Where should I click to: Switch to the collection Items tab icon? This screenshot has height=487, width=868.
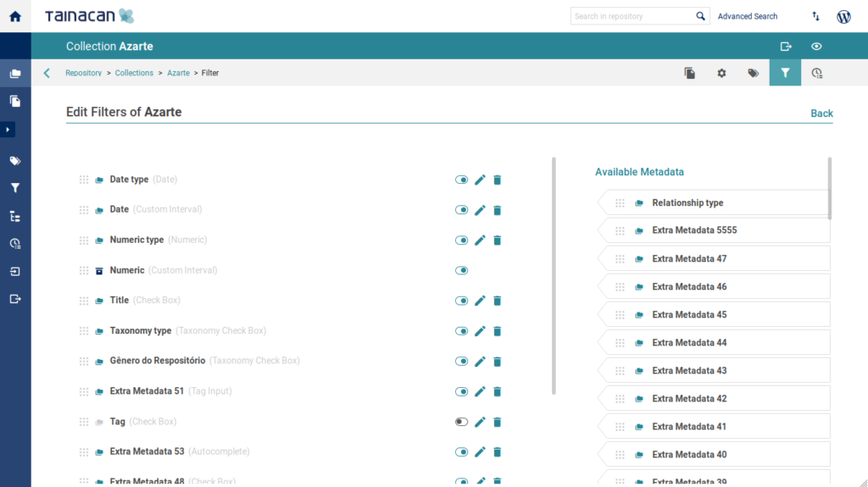pyautogui.click(x=689, y=73)
